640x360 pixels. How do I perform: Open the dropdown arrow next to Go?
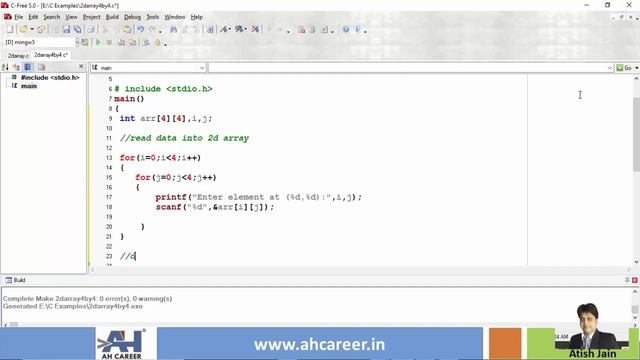tap(637, 68)
